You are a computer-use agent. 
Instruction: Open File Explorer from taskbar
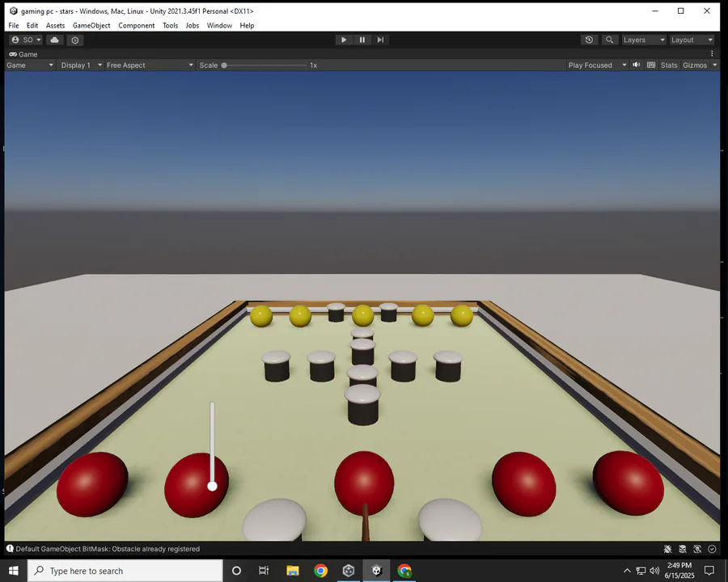coord(293,571)
